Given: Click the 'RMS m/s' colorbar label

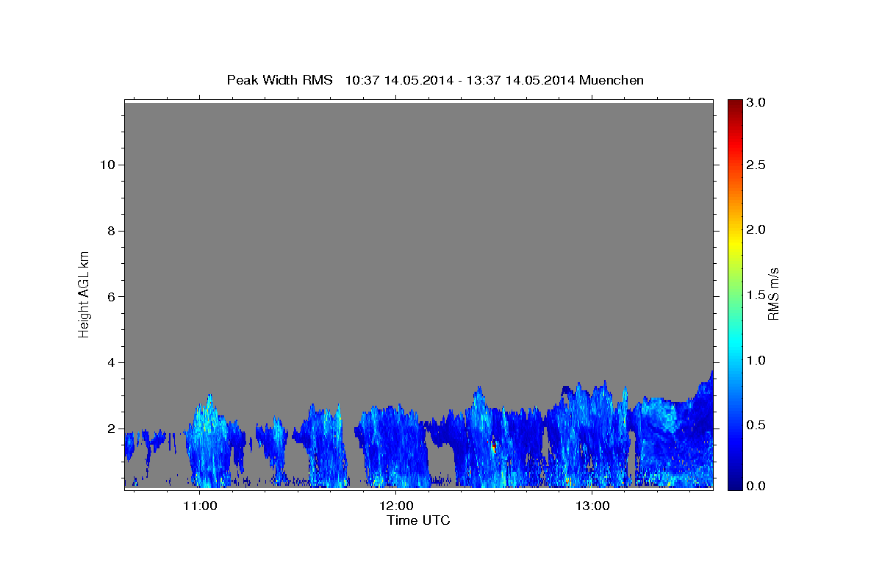Looking at the screenshot, I should (773, 295).
